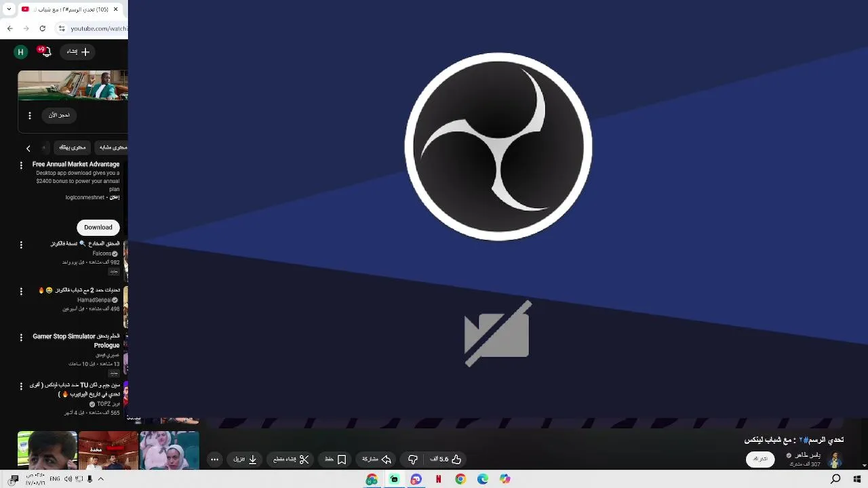Open options for Gamer Stop Simulator video
The image size is (868, 488).
coord(21,337)
